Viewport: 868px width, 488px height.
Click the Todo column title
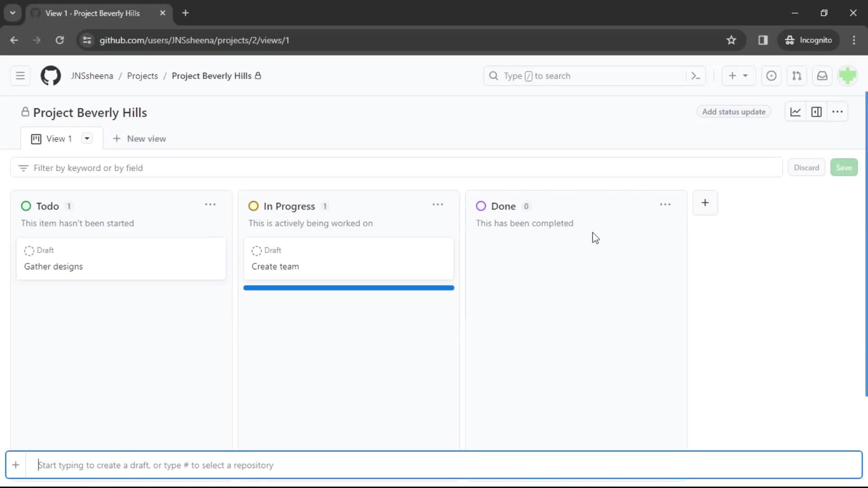(47, 206)
